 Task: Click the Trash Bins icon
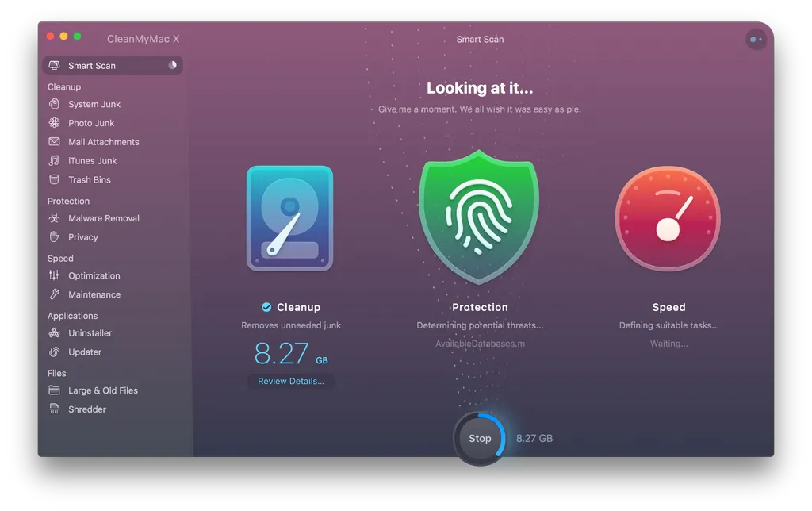pos(54,179)
